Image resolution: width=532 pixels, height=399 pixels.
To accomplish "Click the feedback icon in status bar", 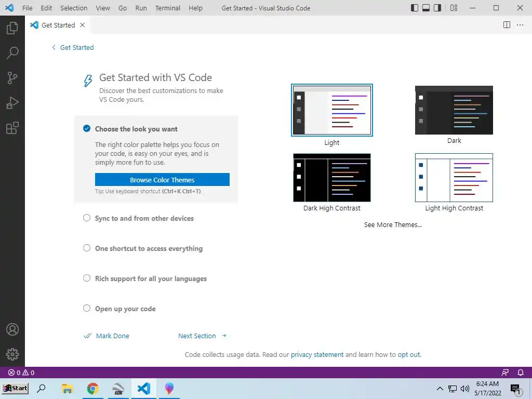I will (505, 373).
